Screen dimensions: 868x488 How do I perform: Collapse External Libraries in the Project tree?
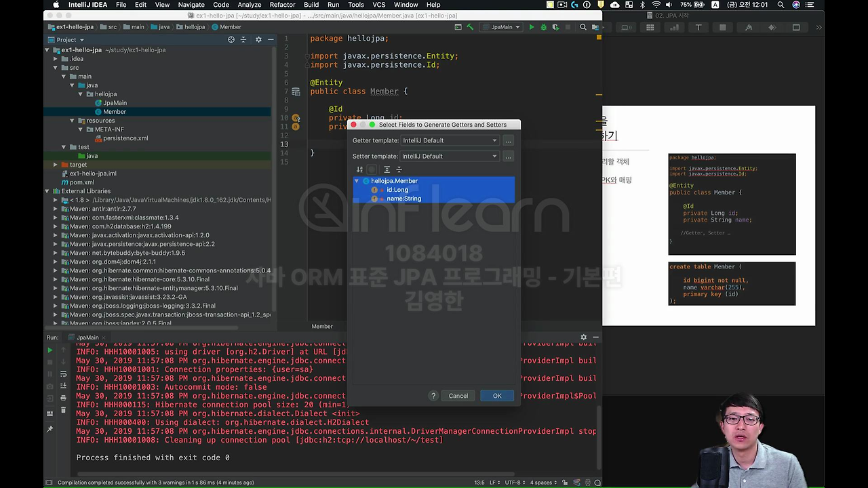click(47, 191)
